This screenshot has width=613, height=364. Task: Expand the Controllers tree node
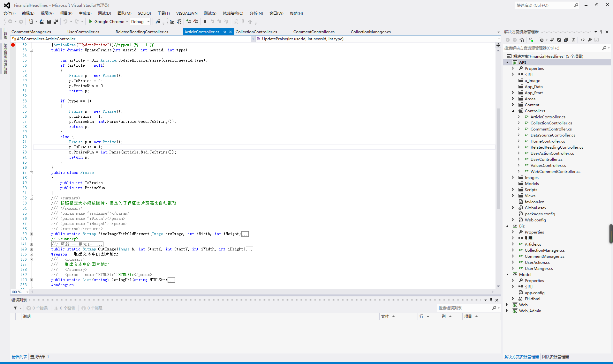pos(513,110)
